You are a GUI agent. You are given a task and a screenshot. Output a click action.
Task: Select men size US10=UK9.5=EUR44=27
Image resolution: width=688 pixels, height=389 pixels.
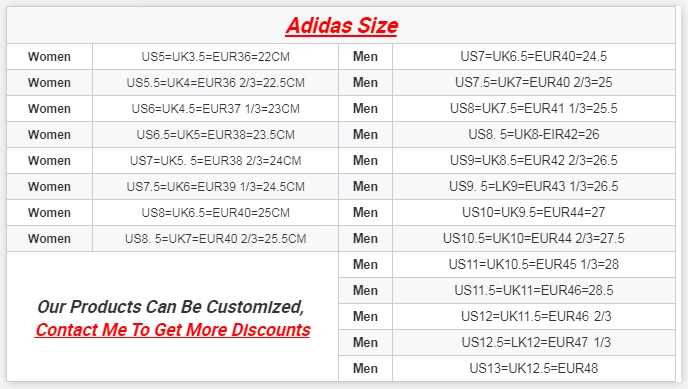[x=534, y=212]
